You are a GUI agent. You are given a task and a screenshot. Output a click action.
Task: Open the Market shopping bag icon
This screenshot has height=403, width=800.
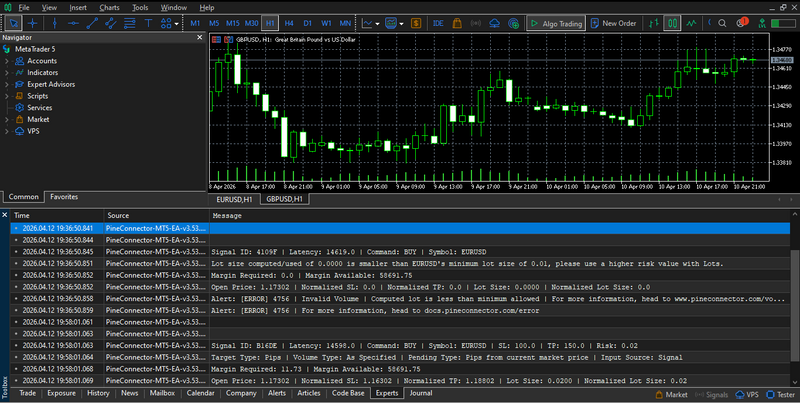click(457, 23)
